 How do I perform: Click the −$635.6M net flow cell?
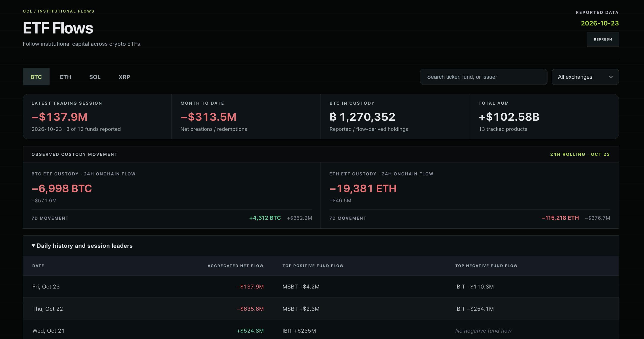click(x=250, y=309)
